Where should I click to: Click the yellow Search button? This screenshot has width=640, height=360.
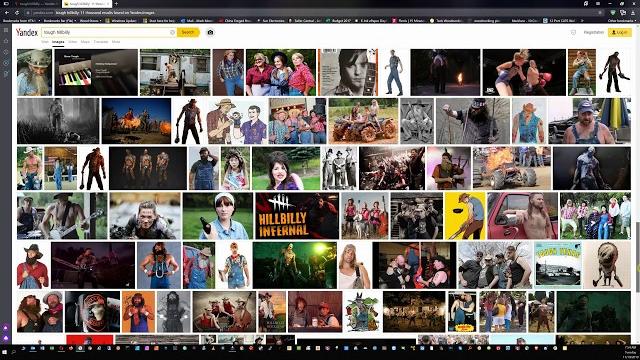click(x=188, y=32)
